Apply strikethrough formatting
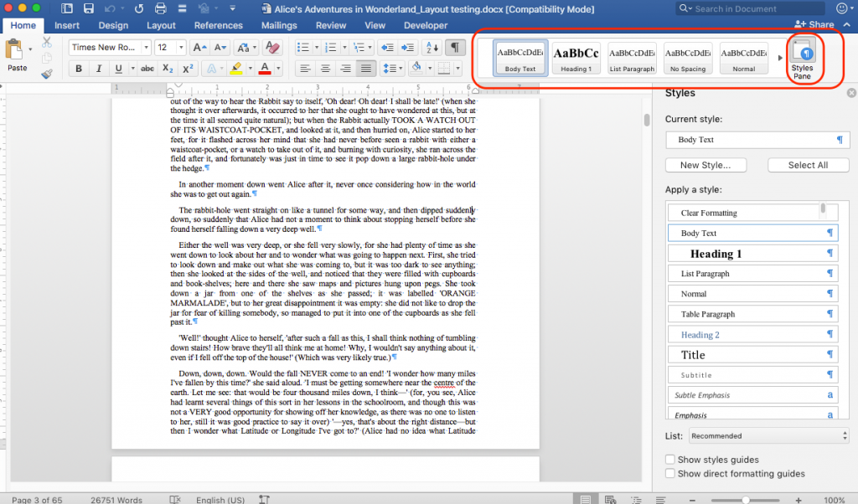The image size is (858, 504). [x=147, y=69]
